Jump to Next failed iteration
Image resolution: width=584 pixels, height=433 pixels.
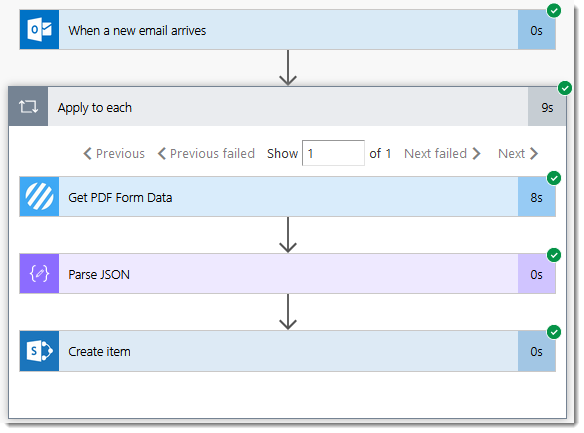[x=442, y=153]
